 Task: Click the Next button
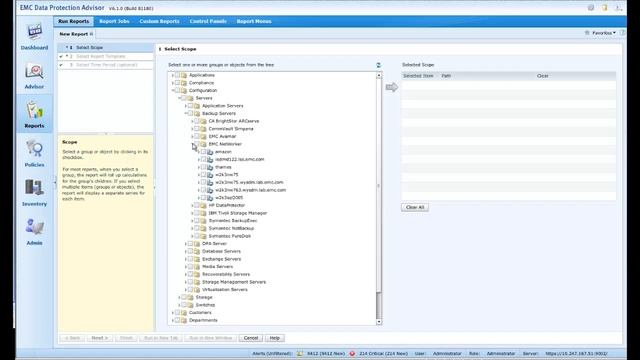pyautogui.click(x=100, y=338)
